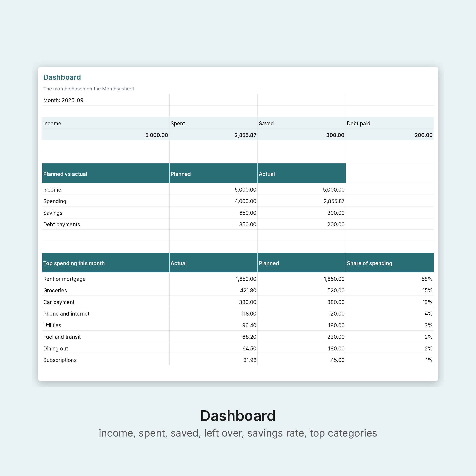476x476 pixels.
Task: Click the Saved summary value 300.00 in bold
Action: 335,135
